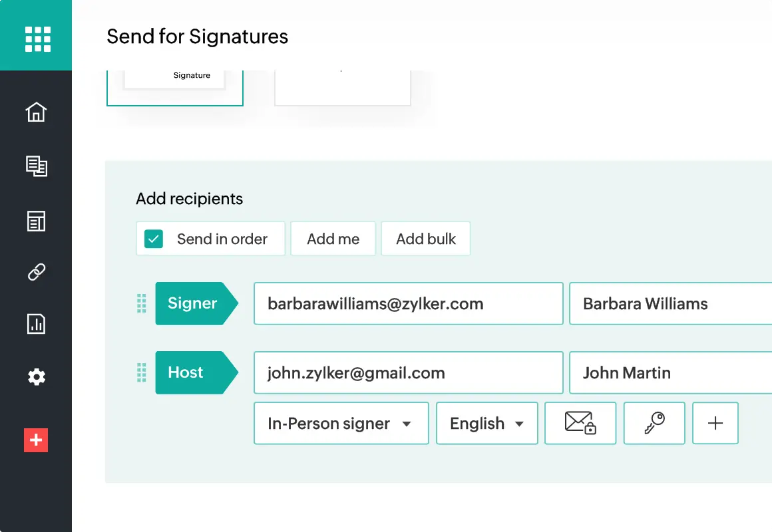Uncheck the Send in order checkbox

tap(154, 239)
